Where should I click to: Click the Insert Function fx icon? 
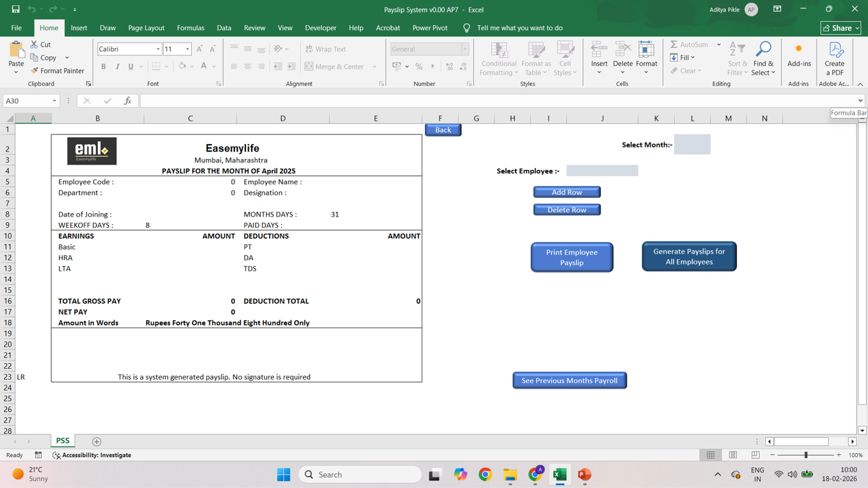click(x=128, y=101)
